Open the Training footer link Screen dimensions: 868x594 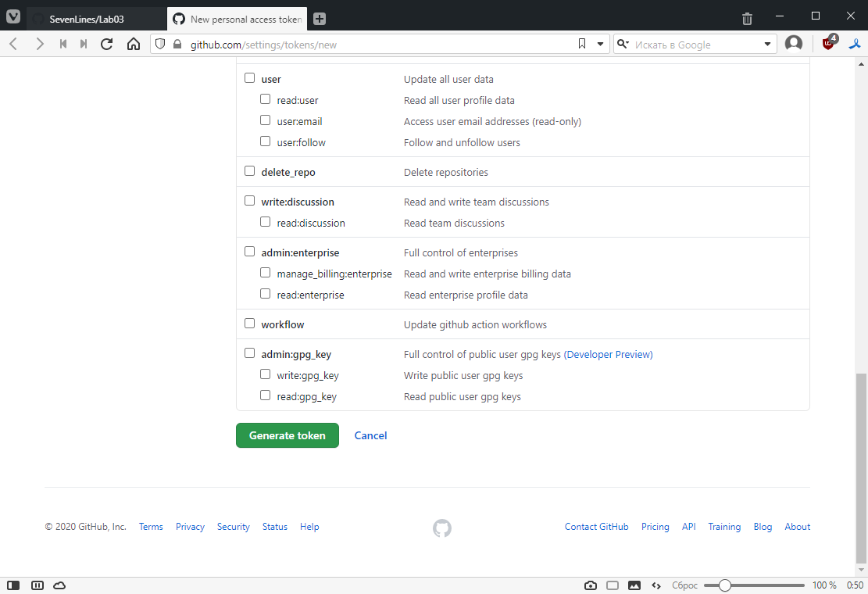(x=724, y=527)
